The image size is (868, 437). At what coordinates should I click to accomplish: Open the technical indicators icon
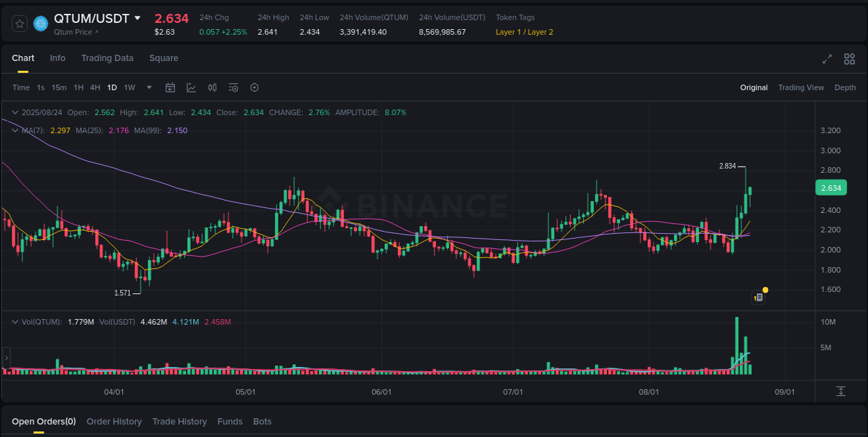pos(233,87)
